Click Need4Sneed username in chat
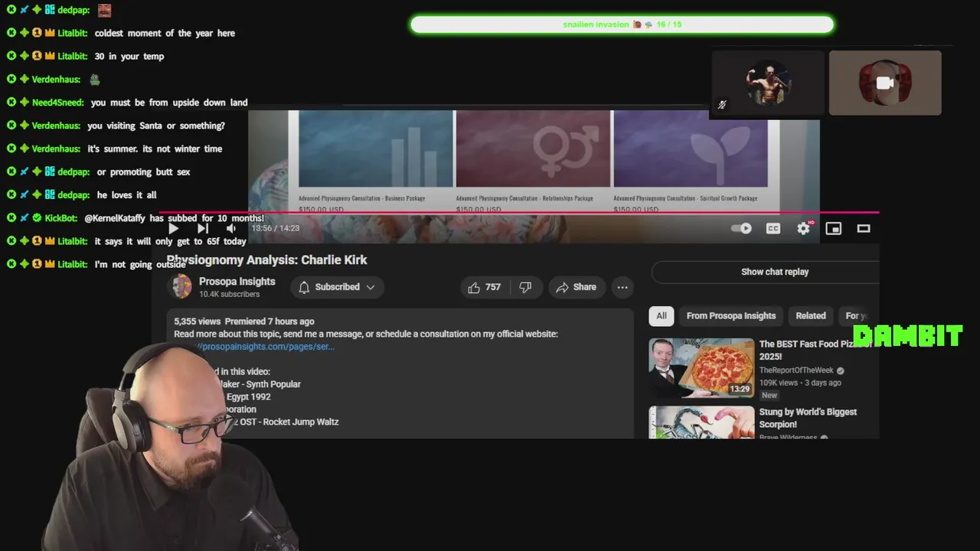Screen dimensions: 980x551 coord(58,103)
